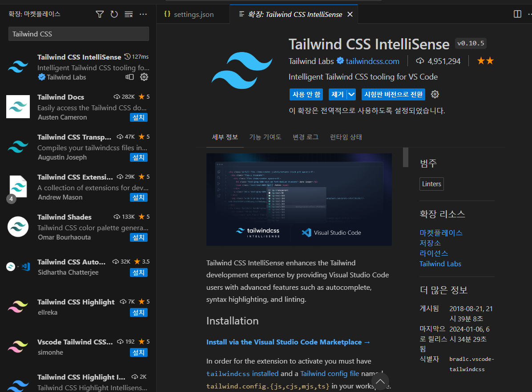Screen dimensions: 532x392
Task: Install Tailwind CSS Transpiler extension
Action: tap(138, 157)
